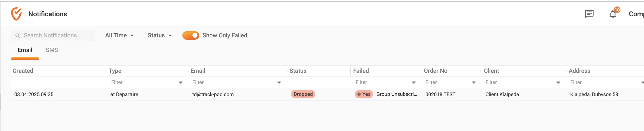Open the Client column filter dropdown
644x131 pixels.
pos(558,82)
